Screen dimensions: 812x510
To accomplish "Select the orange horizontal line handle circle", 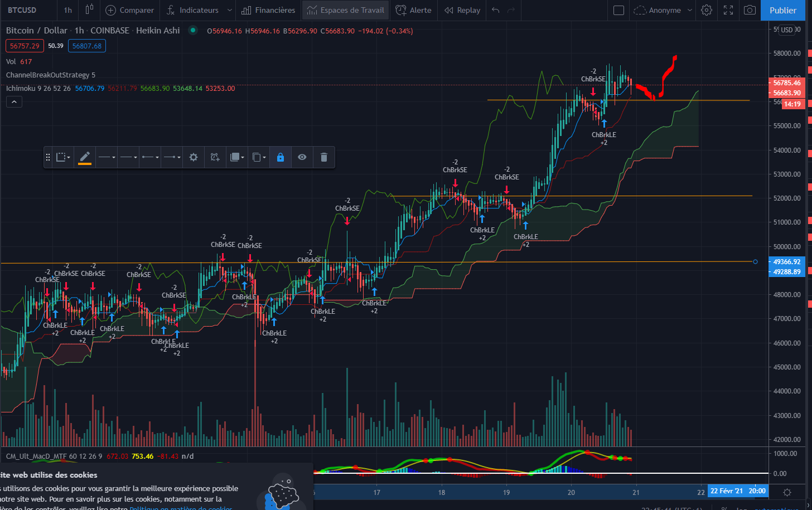I will coord(755,261).
